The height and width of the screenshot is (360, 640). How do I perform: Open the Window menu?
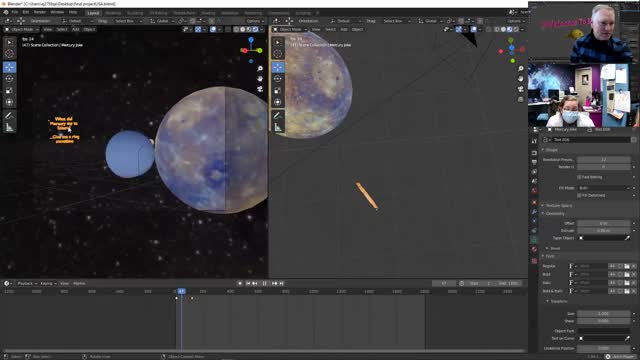(57, 13)
